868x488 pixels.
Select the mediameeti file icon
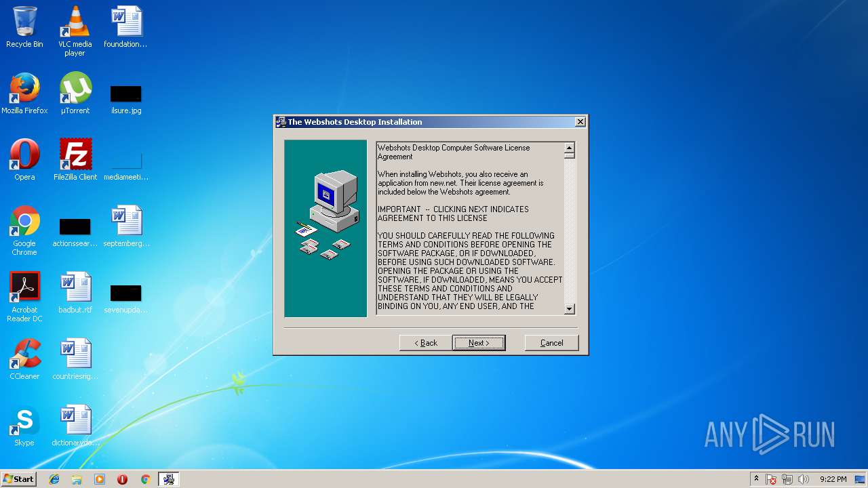click(126, 165)
